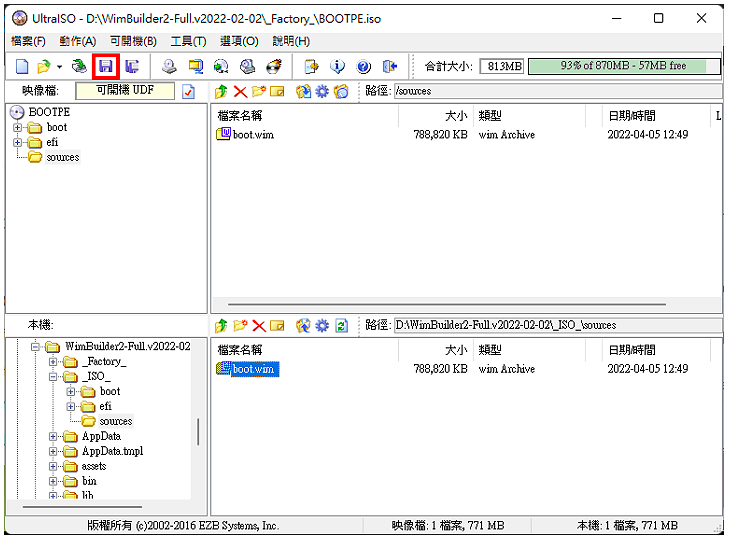The image size is (733, 539).
Task: Select the local sources folder under _ISO_
Action: pyautogui.click(x=116, y=421)
